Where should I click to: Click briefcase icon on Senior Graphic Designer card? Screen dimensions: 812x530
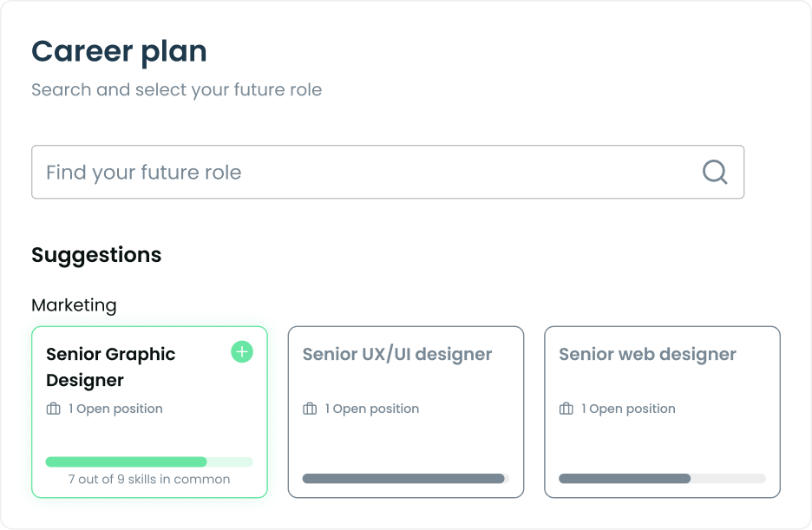(53, 409)
